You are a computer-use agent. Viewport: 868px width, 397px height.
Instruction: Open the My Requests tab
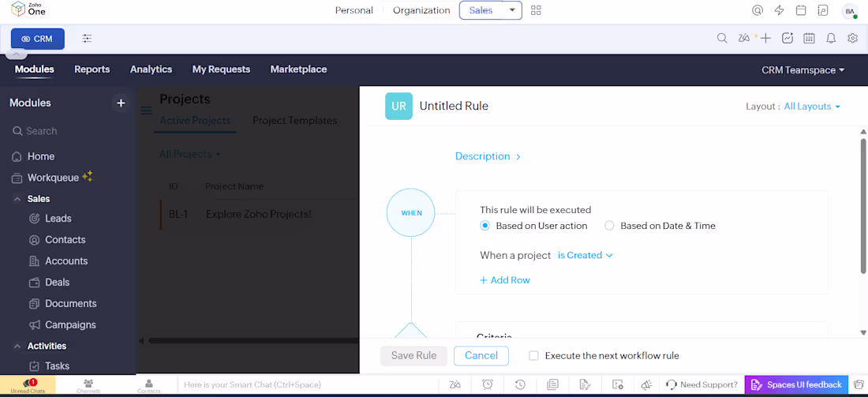[x=221, y=69]
